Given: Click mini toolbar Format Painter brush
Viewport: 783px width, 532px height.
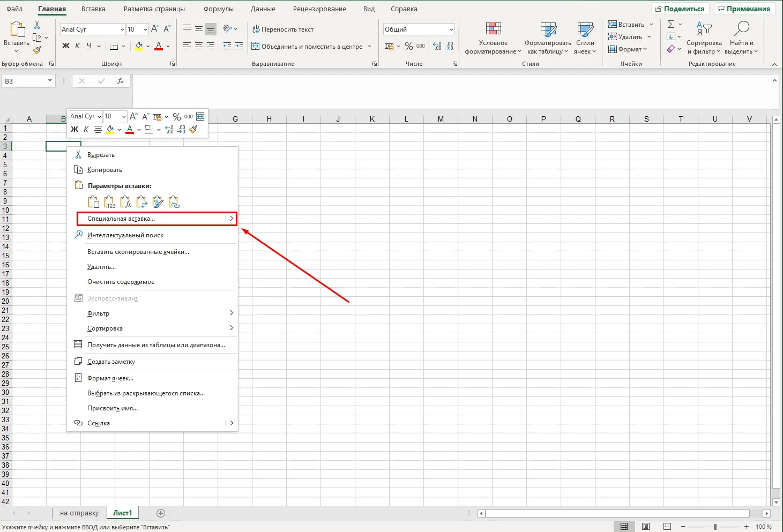Looking at the screenshot, I should [193, 130].
